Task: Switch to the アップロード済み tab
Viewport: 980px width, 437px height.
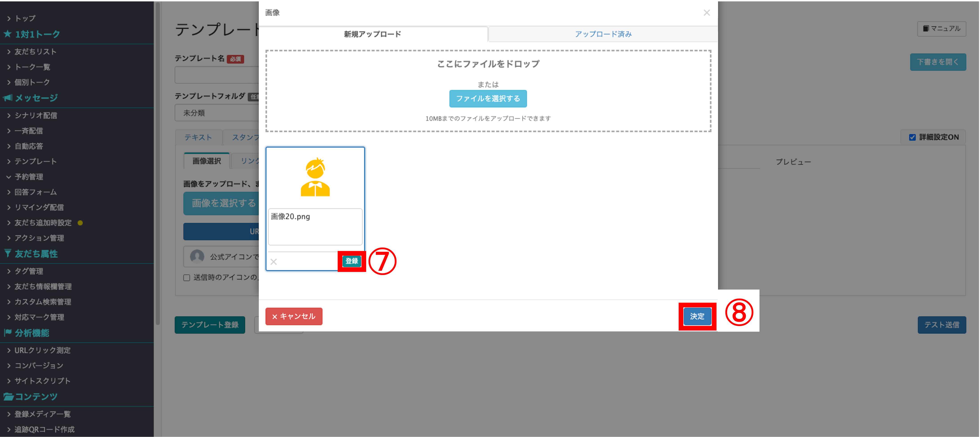Action: [x=603, y=34]
